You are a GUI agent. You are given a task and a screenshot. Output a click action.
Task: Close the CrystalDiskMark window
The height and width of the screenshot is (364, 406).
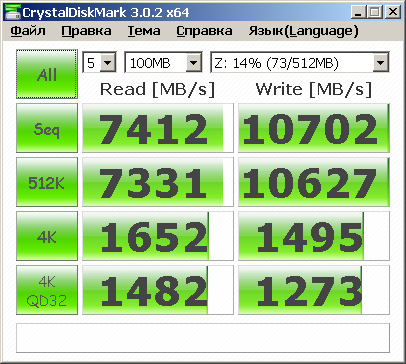393,12
